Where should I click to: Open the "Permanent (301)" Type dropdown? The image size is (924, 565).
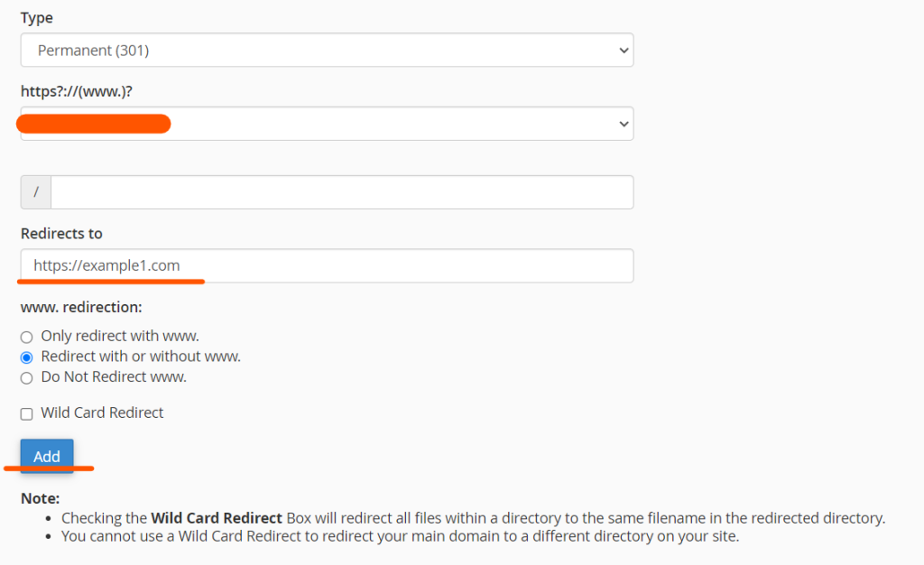point(325,51)
